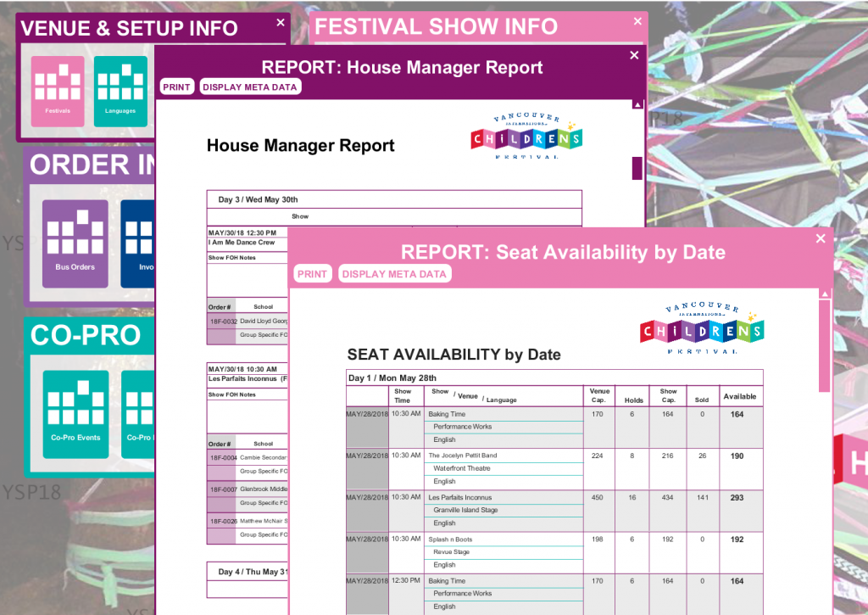868x615 pixels.
Task: Click the 'FESTIVAL SHOW INFO' panel title
Action: click(x=437, y=26)
